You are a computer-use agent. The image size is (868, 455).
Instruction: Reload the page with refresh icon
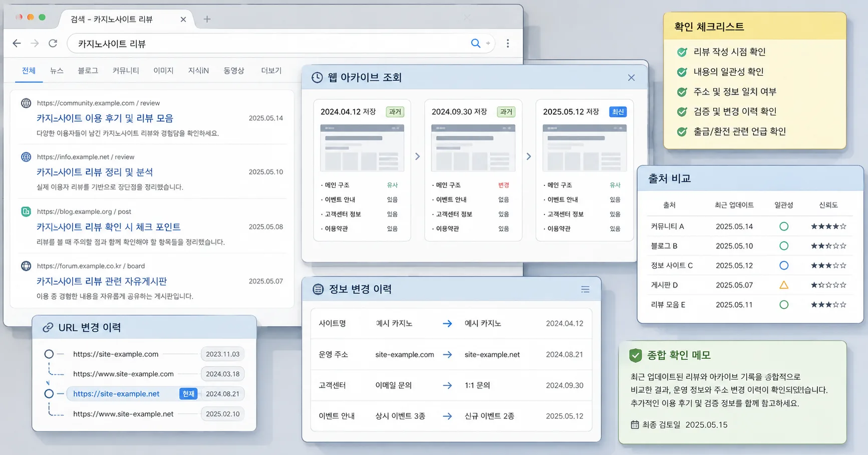pyautogui.click(x=53, y=44)
